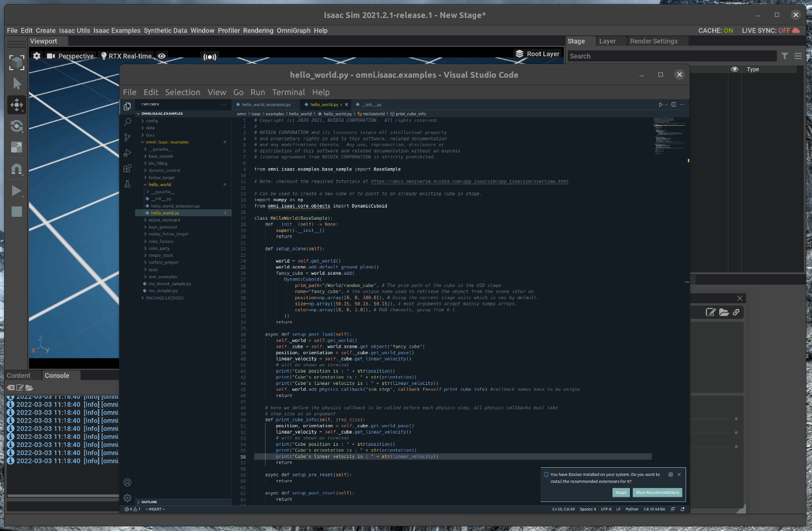
Task: Click Show Recommendations button
Action: pyautogui.click(x=657, y=492)
